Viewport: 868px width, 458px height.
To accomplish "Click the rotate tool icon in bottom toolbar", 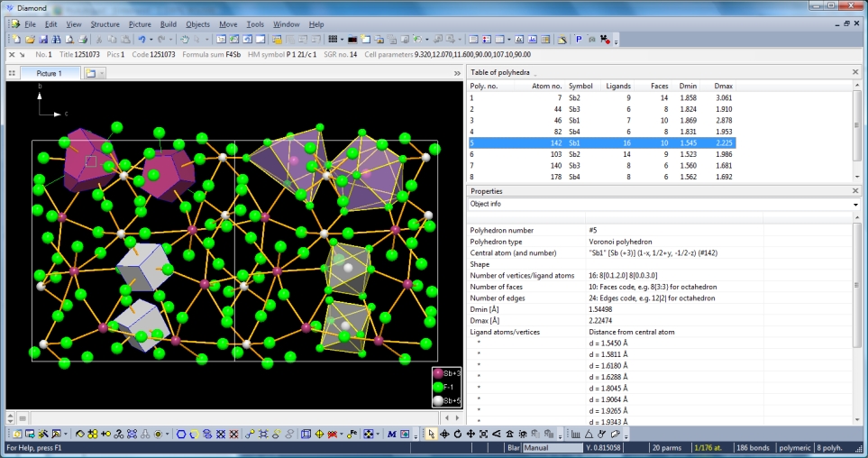I will [457, 434].
